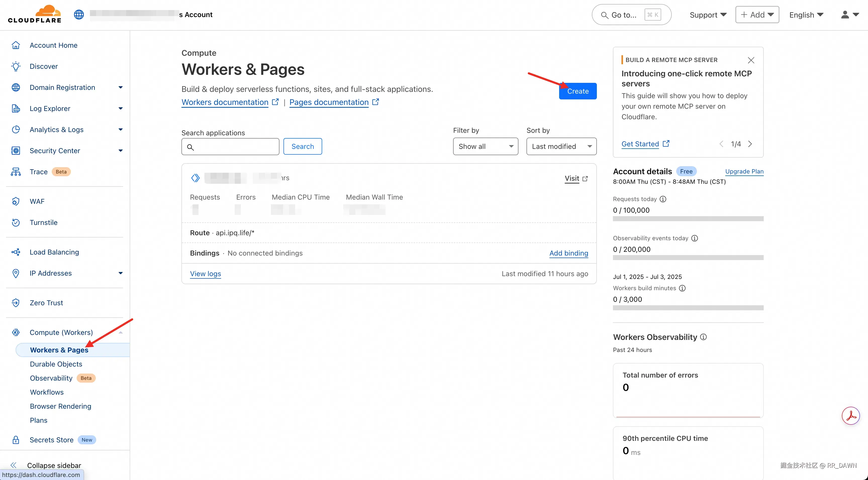Click the Workers Observability info icon

tap(704, 337)
